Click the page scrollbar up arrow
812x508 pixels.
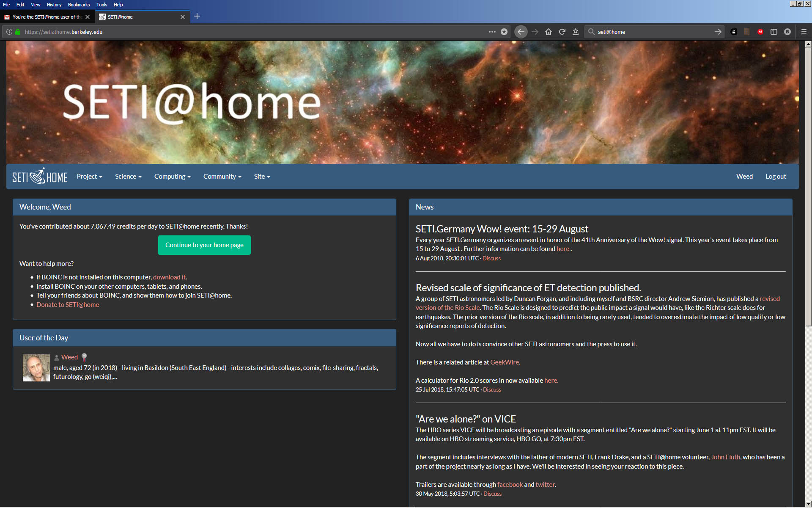tap(808, 44)
